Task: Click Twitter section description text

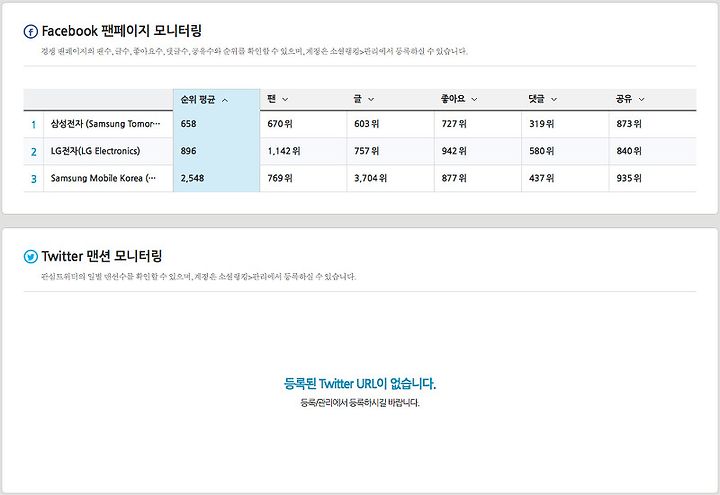Action: (198, 276)
